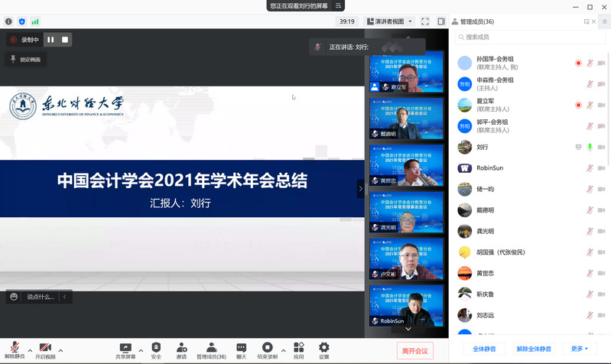Turn on camera with 开启视频
The image size is (611, 364).
tap(45, 350)
